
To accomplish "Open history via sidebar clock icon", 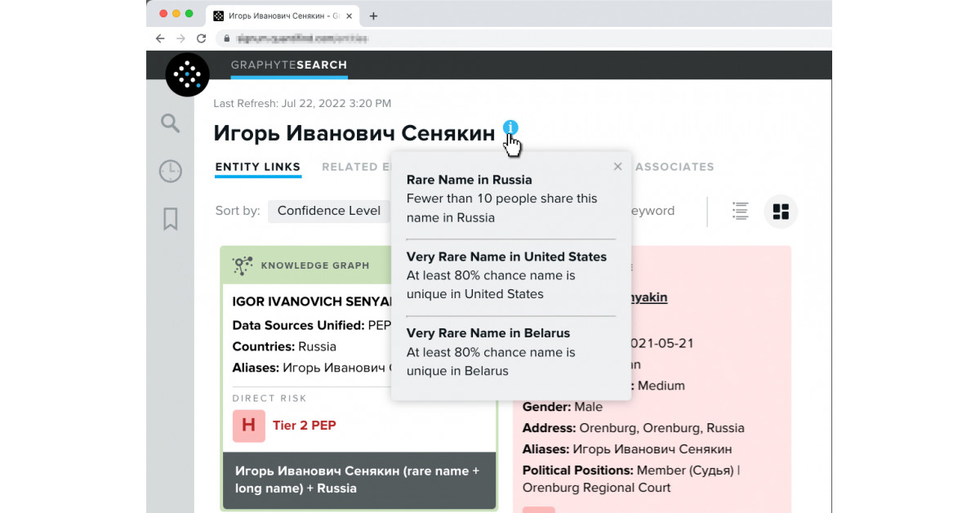I will tap(170, 172).
